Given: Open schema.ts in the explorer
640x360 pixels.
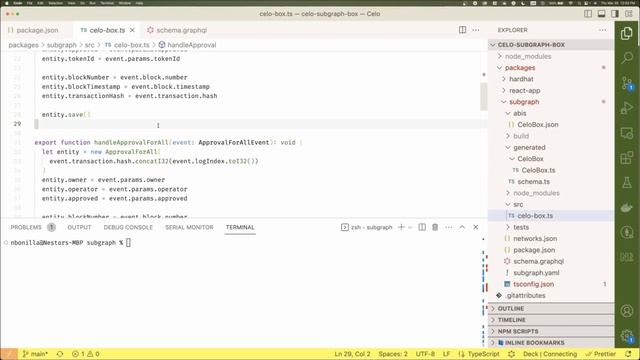Looking at the screenshot, I should (x=551, y=182).
